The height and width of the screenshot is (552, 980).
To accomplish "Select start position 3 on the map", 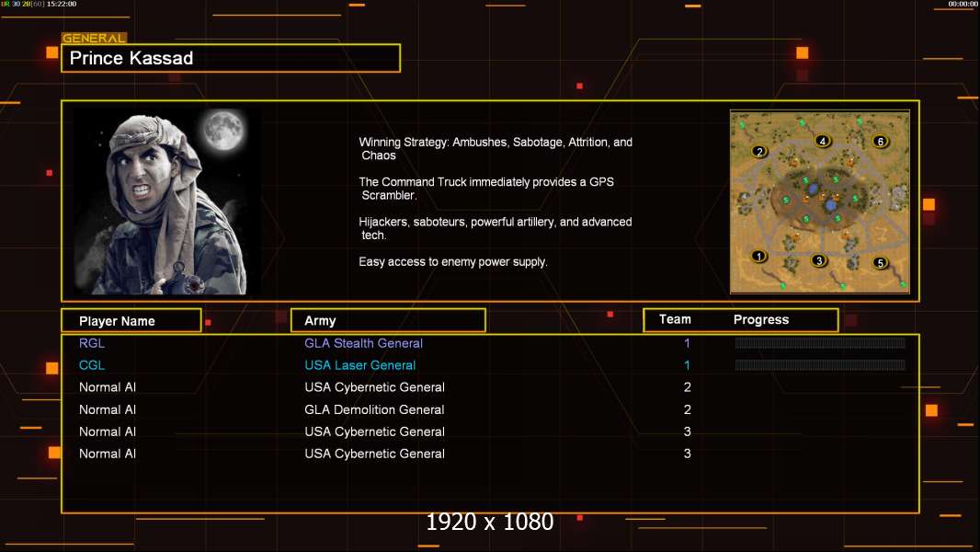I will pyautogui.click(x=819, y=260).
